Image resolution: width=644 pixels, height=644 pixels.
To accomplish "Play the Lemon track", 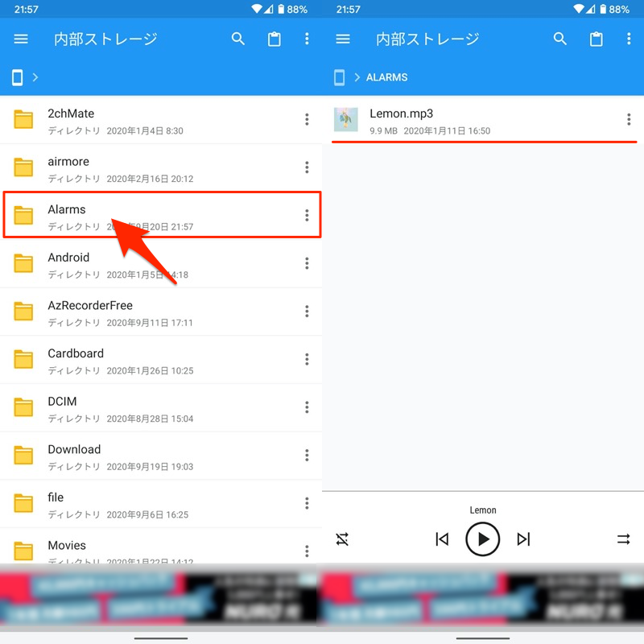I will point(483,539).
